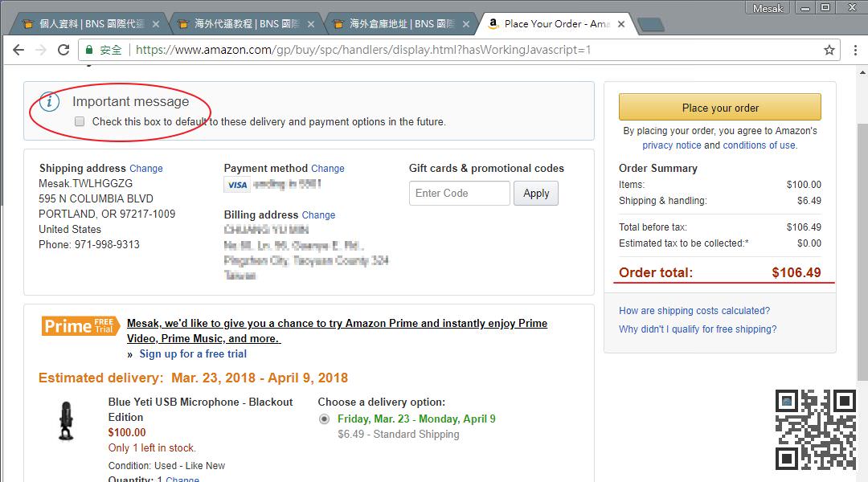
Task: Click the Blue Yeti microphone thumbnail
Action: point(66,419)
